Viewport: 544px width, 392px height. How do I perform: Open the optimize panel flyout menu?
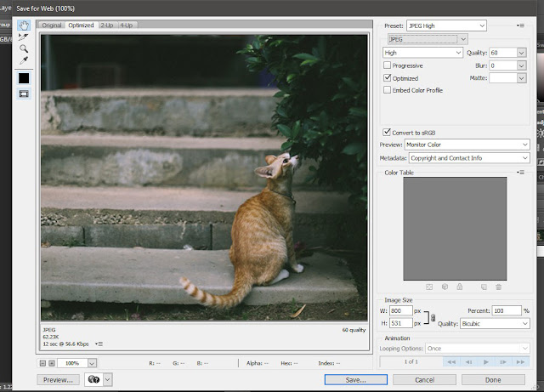click(520, 26)
